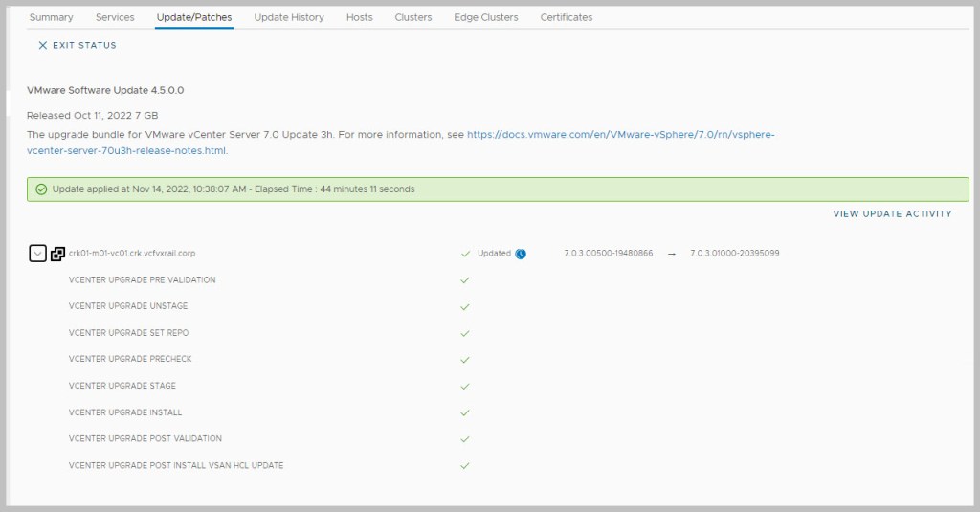Select the Clusters tab
The image size is (980, 512).
coord(413,17)
